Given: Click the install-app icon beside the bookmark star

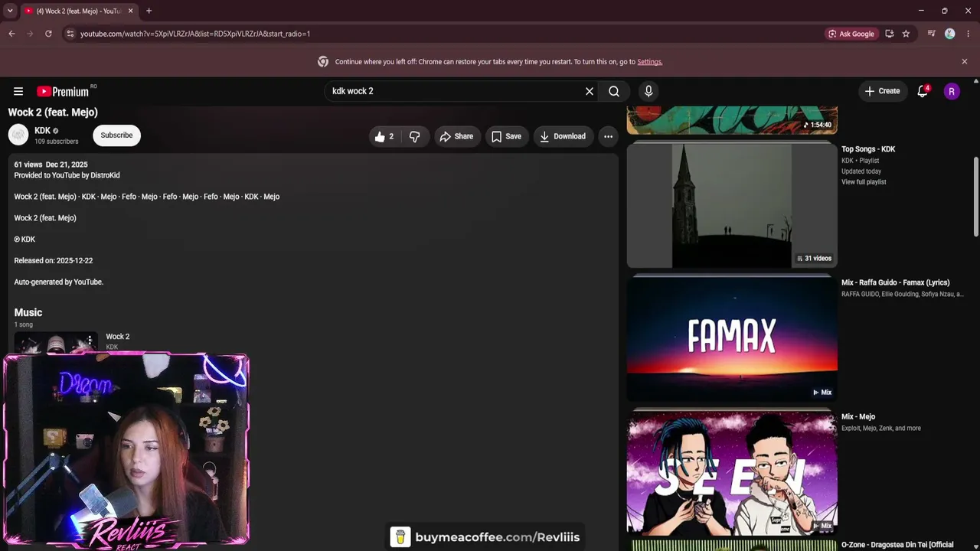Looking at the screenshot, I should pyautogui.click(x=889, y=34).
